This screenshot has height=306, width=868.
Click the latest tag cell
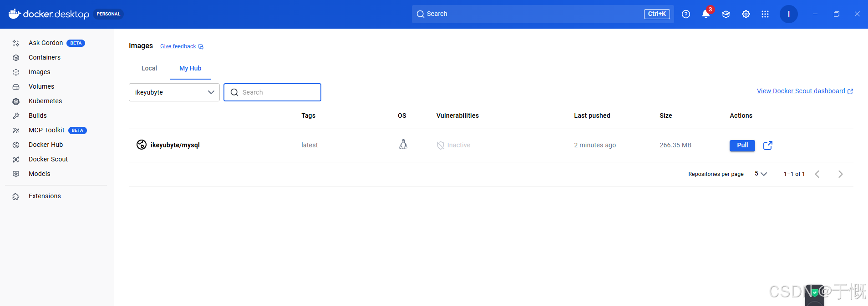point(310,145)
